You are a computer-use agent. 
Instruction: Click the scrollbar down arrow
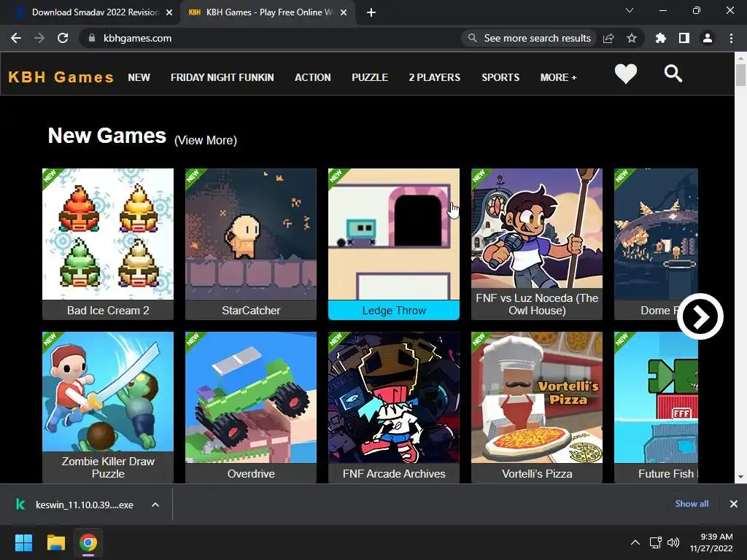tap(740, 477)
